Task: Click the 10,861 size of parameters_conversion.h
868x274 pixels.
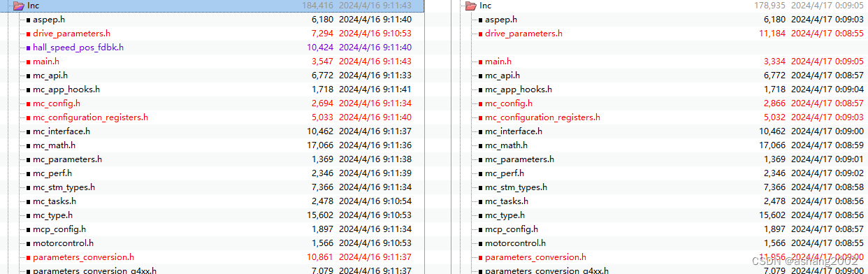Action: [x=320, y=257]
